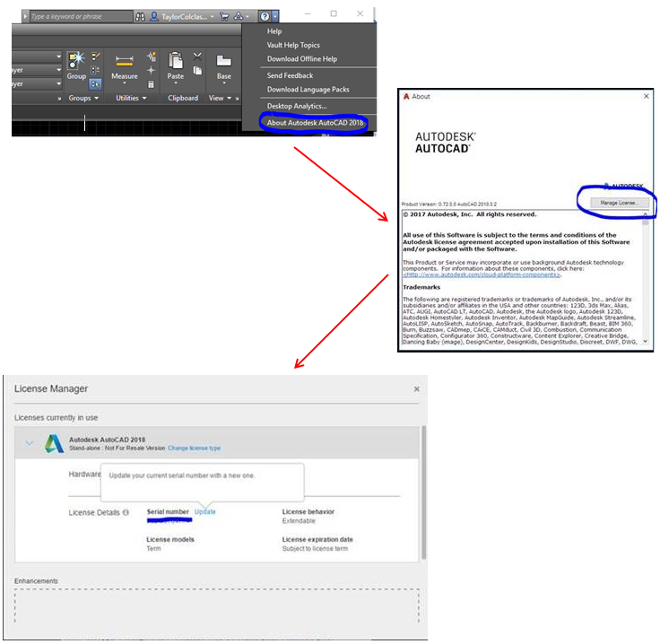
Task: Click the Group tool icon
Action: pyautogui.click(x=76, y=61)
